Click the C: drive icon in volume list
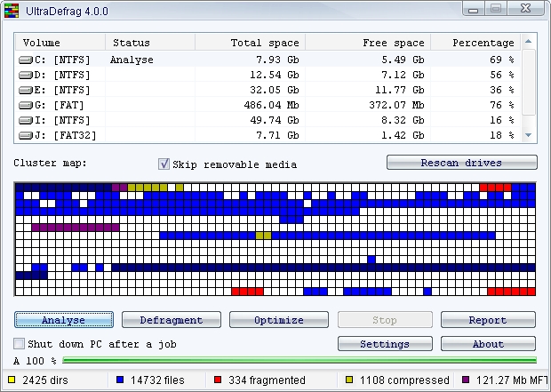The height and width of the screenshot is (392, 551). click(x=26, y=60)
